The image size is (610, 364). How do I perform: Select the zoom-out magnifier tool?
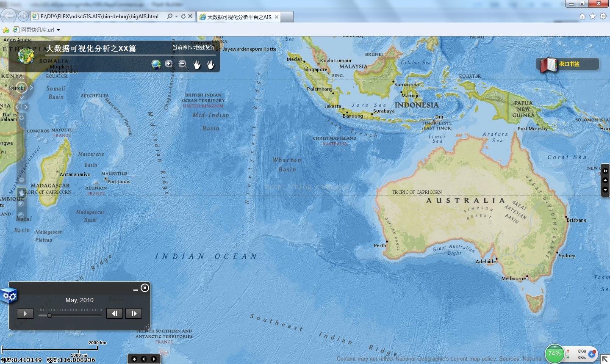[x=183, y=64]
